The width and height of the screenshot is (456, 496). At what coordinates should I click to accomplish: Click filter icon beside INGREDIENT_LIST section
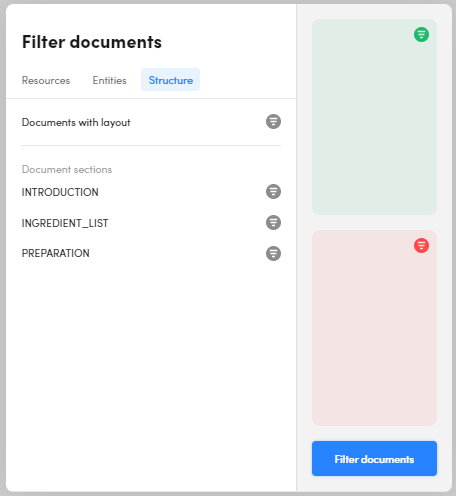pos(273,223)
